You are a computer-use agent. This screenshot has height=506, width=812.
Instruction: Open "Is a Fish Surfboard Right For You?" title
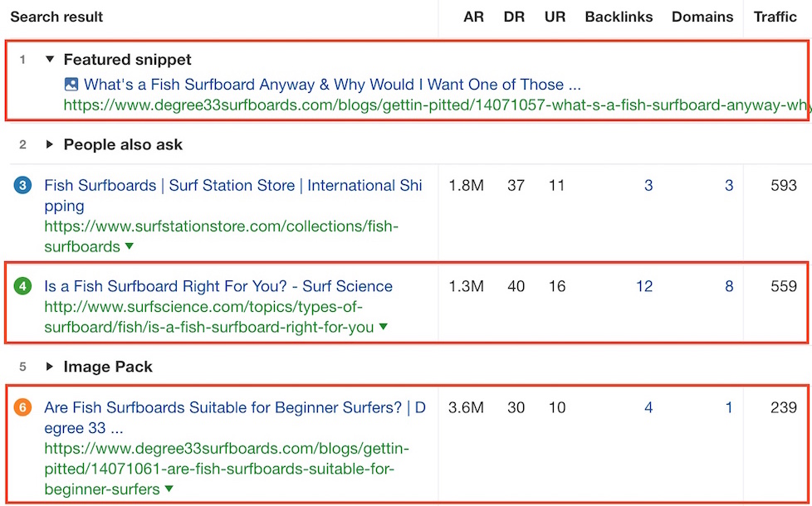[x=218, y=286]
